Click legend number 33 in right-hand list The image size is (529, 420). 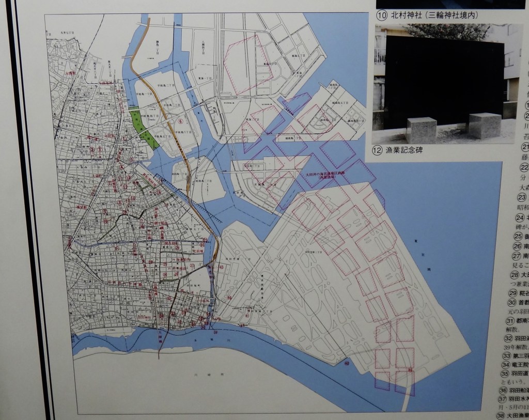click(506, 355)
